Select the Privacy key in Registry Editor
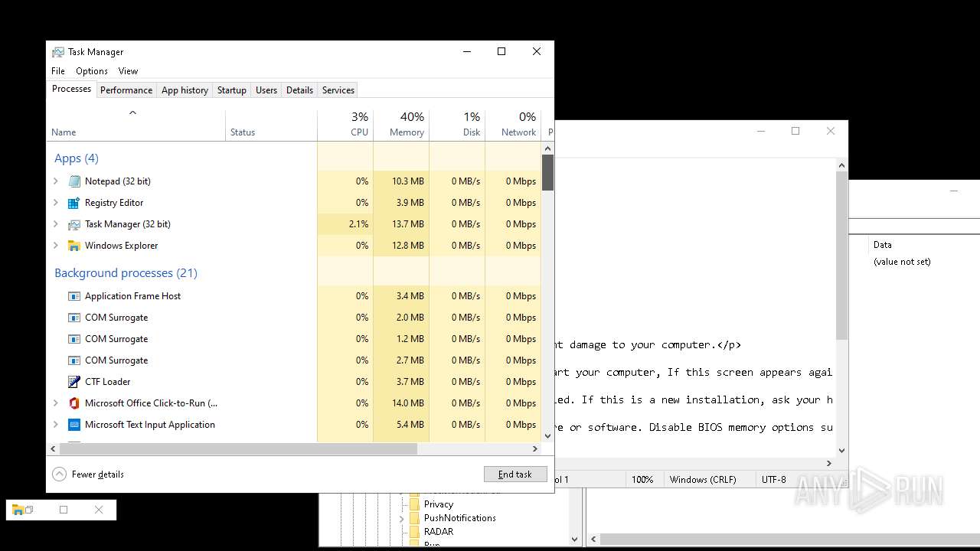 click(x=439, y=504)
